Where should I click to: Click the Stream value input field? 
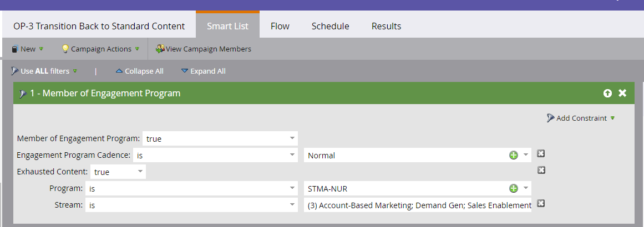pos(418,205)
